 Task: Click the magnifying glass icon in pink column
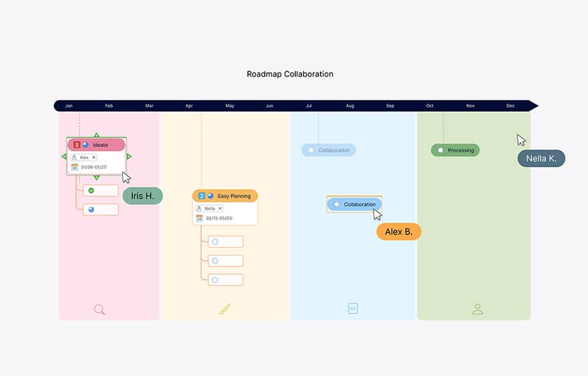coord(100,309)
